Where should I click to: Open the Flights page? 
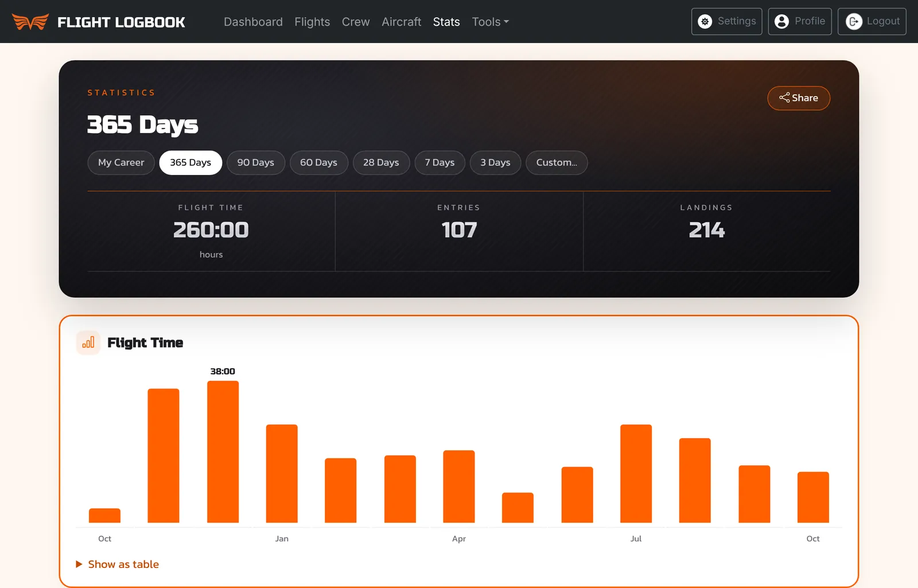pos(312,22)
